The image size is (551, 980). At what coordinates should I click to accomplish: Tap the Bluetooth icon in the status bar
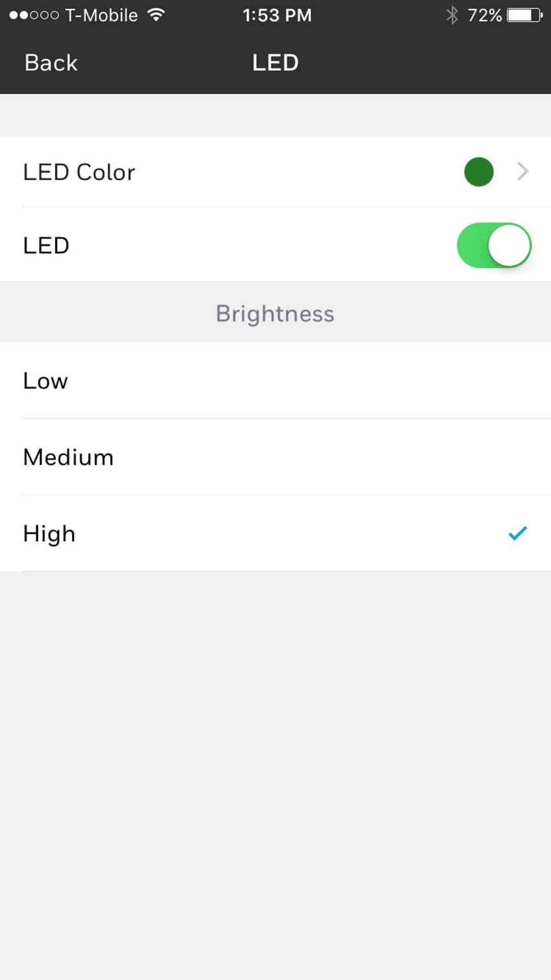point(452,15)
